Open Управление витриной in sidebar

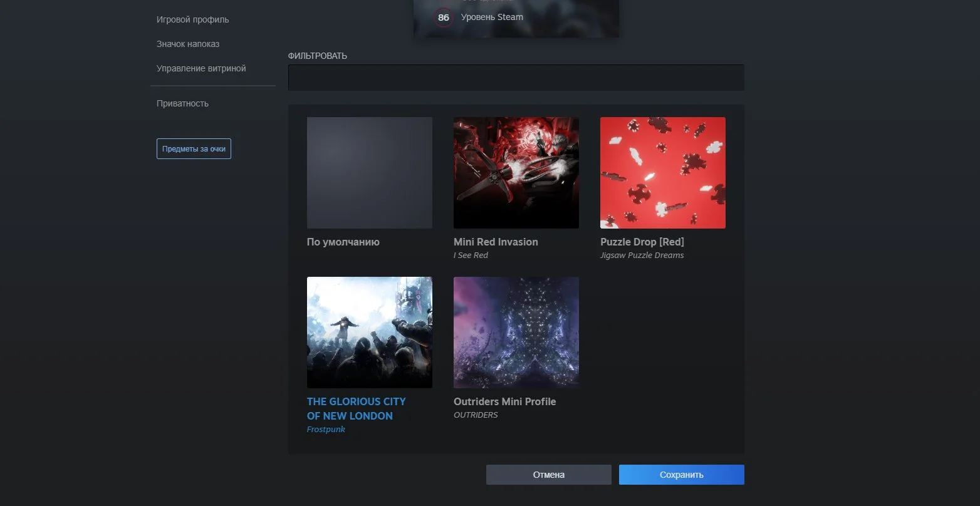(201, 68)
